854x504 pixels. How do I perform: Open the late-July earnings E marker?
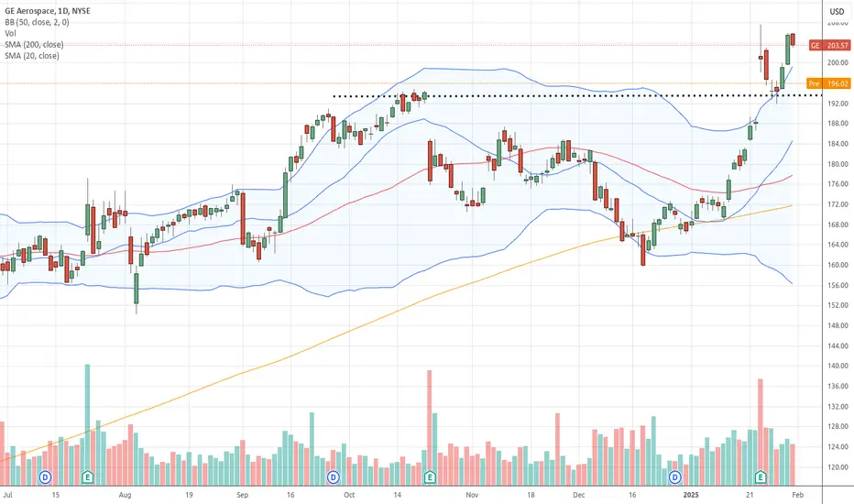tap(87, 477)
